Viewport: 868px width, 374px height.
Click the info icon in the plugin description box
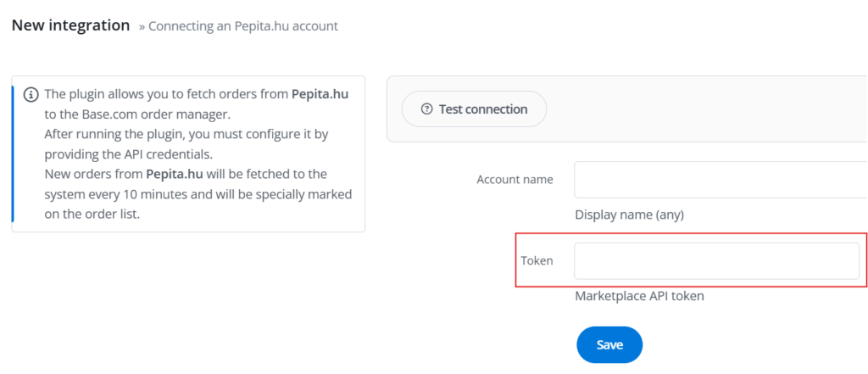[31, 95]
